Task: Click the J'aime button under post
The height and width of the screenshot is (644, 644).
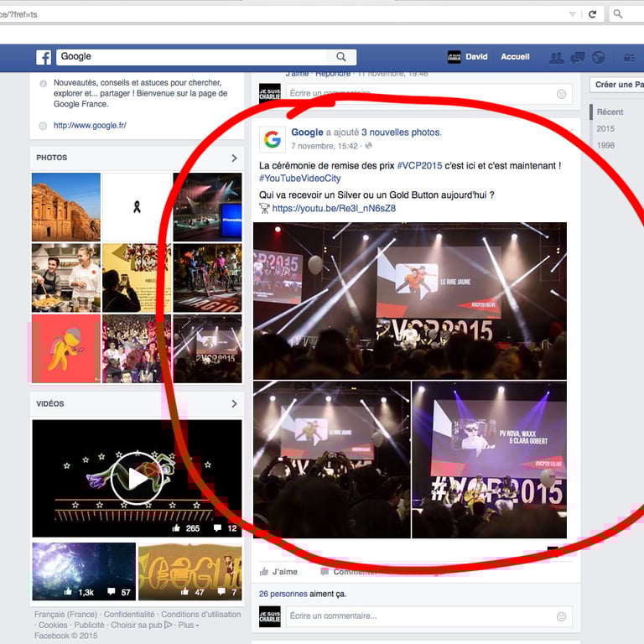Action: (279, 572)
